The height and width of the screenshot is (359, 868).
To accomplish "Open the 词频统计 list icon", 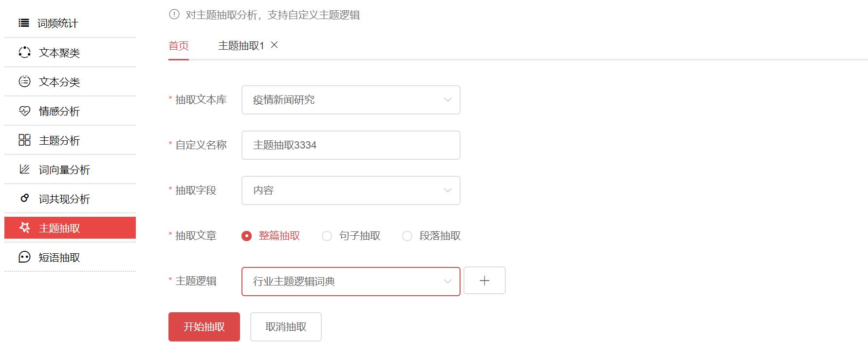I will click(24, 23).
